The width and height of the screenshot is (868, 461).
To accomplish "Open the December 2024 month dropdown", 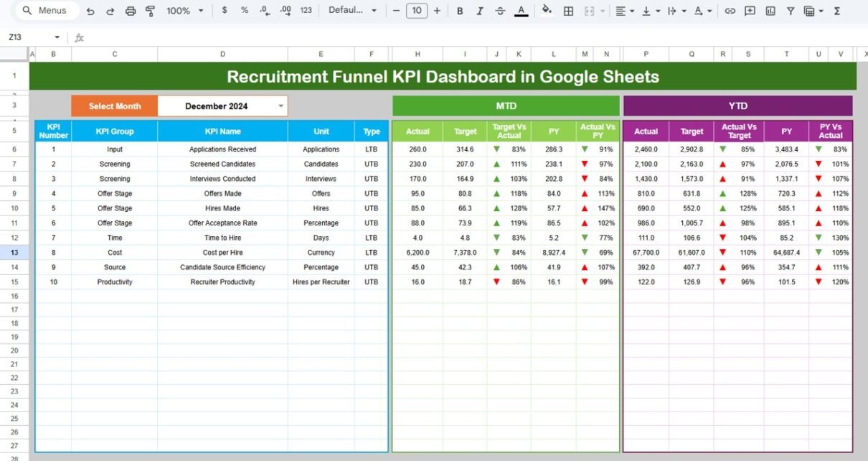I will tap(280, 106).
